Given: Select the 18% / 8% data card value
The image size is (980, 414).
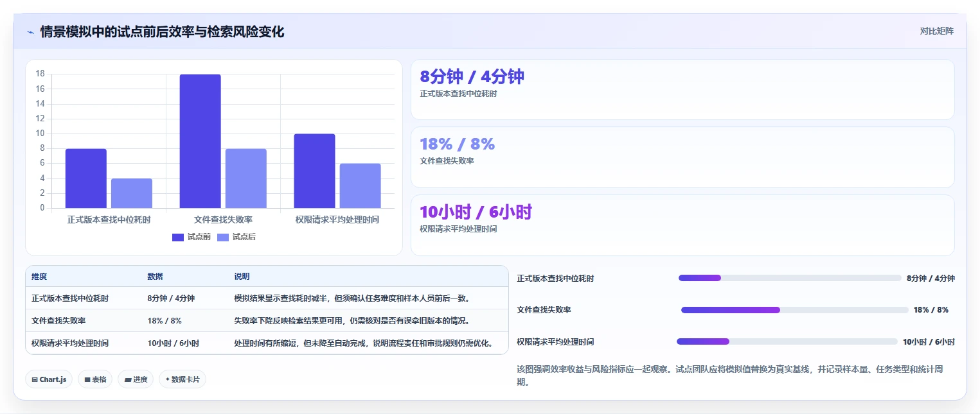Looking at the screenshot, I should (x=457, y=144).
